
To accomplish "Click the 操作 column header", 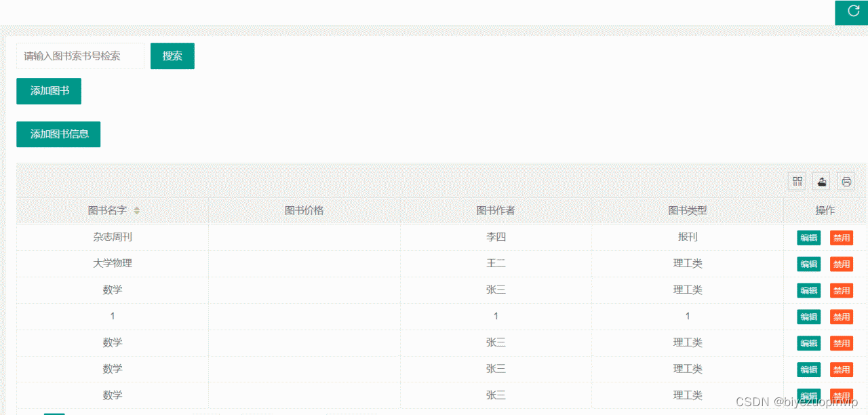I will 825,210.
